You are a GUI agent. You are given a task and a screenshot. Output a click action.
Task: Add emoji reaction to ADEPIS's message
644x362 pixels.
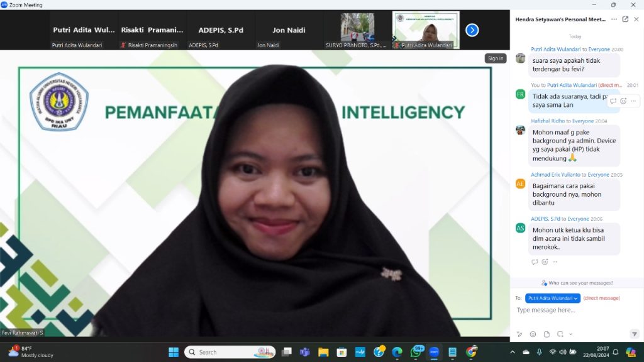click(x=545, y=262)
